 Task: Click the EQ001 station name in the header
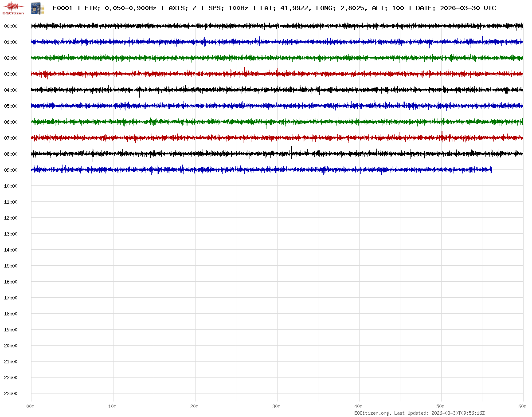(63, 8)
